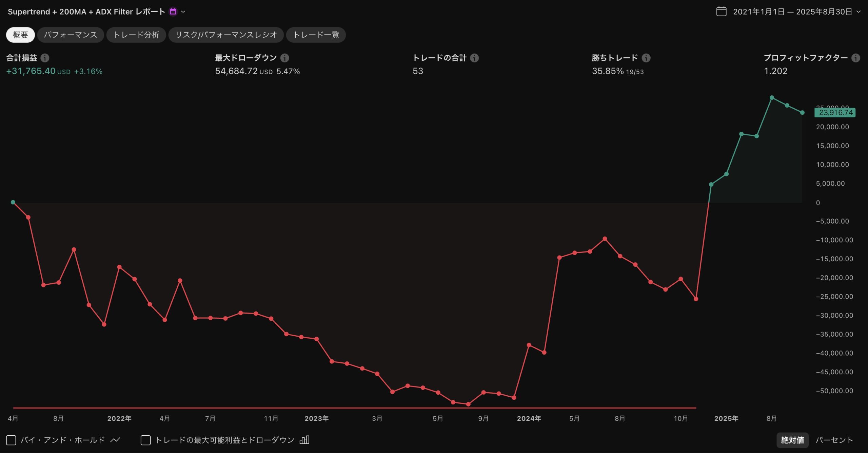Select 絶対値 display mode

792,440
